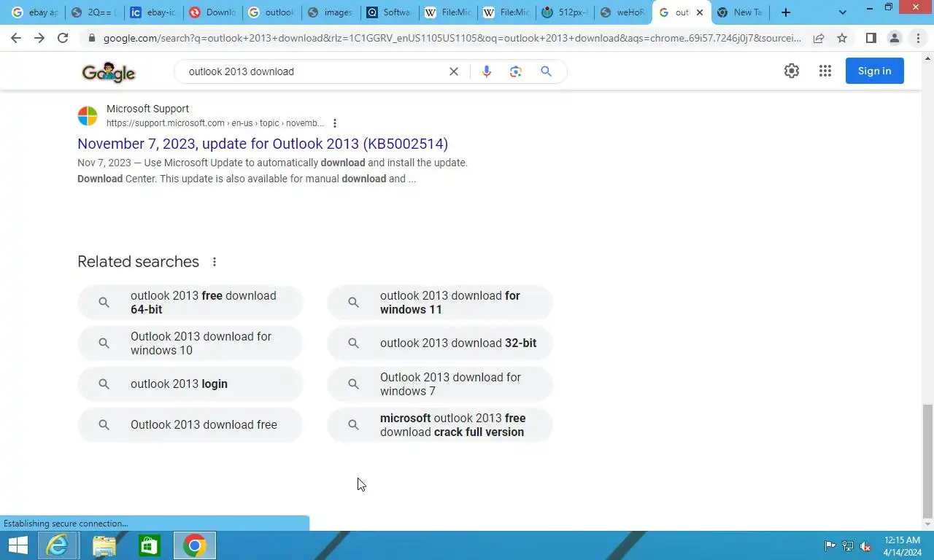This screenshot has height=560, width=934.
Task: Open Chrome side panel
Action: [x=871, y=38]
